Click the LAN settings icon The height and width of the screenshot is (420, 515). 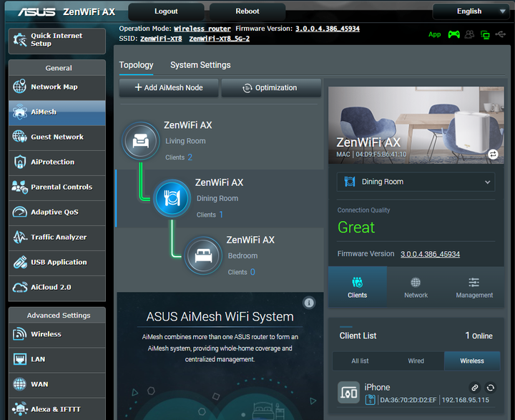point(20,359)
